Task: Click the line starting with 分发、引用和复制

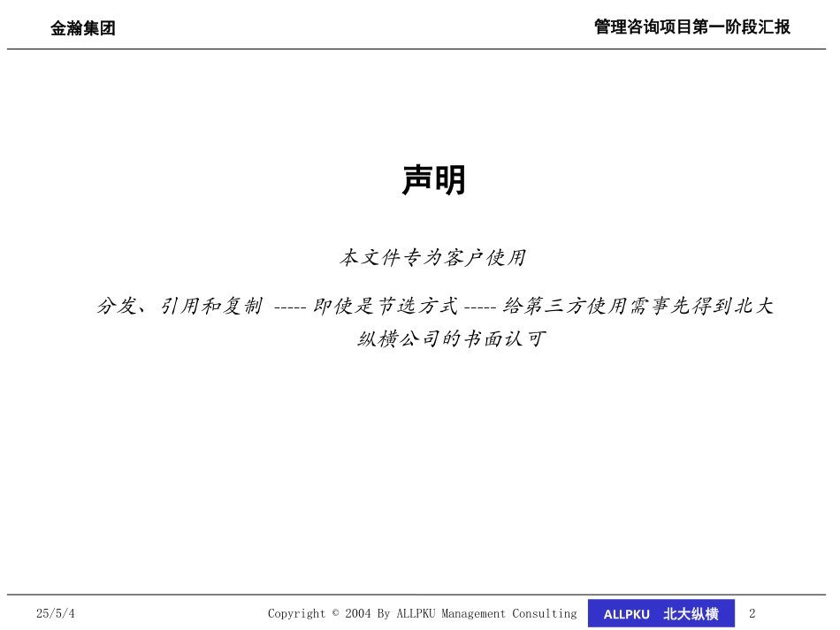Action: pos(435,307)
